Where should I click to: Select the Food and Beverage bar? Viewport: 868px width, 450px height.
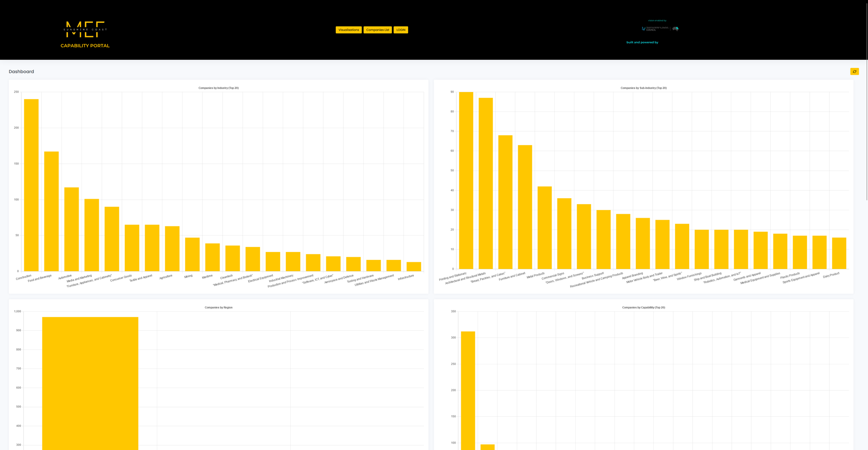(x=51, y=211)
